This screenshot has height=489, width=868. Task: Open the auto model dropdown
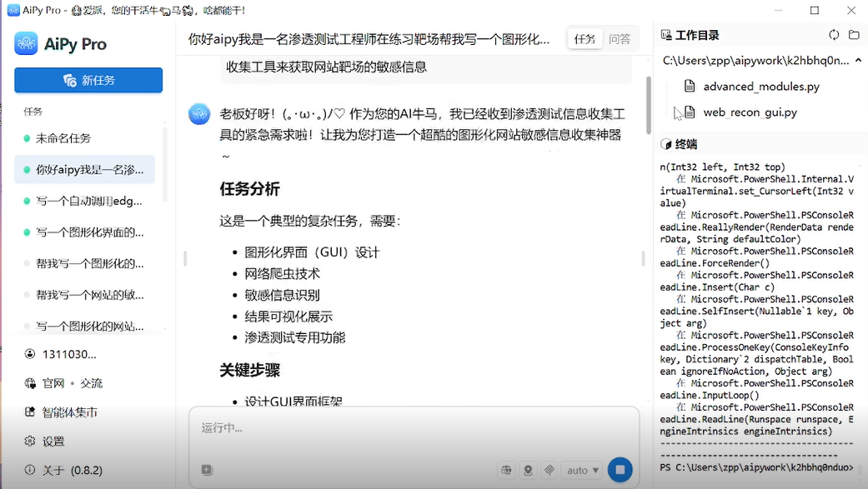click(582, 470)
